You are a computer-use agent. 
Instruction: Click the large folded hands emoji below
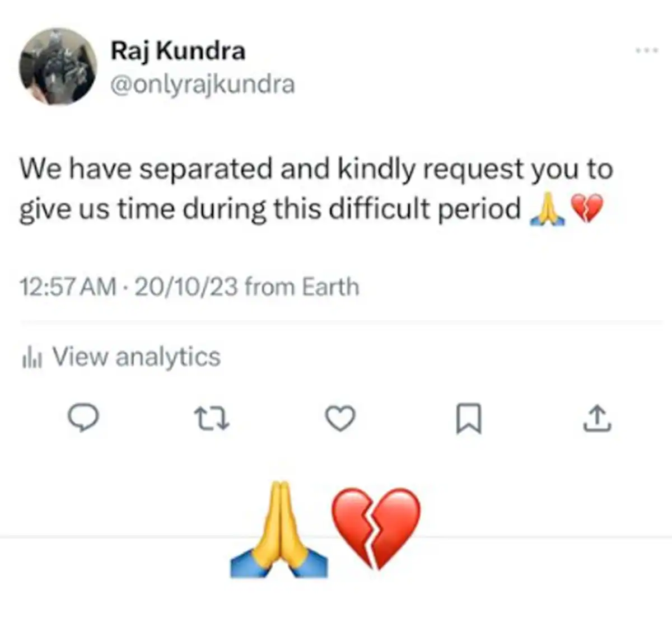tap(279, 529)
